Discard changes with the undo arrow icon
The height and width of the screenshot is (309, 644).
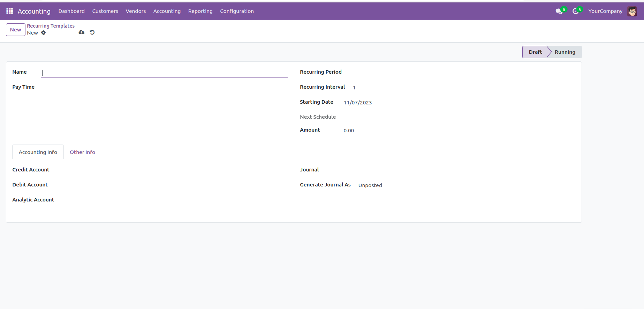[x=92, y=32]
